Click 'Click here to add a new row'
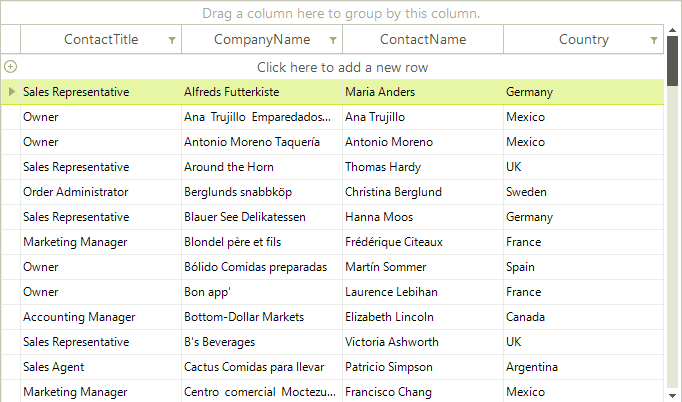Image resolution: width=682 pixels, height=402 pixels. (342, 67)
